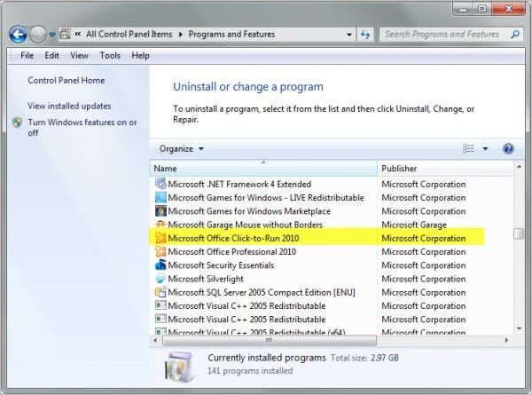Select Microsoft SQL Server 2005 Compact Edition [ENU]
The height and width of the screenshot is (395, 532).
click(x=262, y=292)
